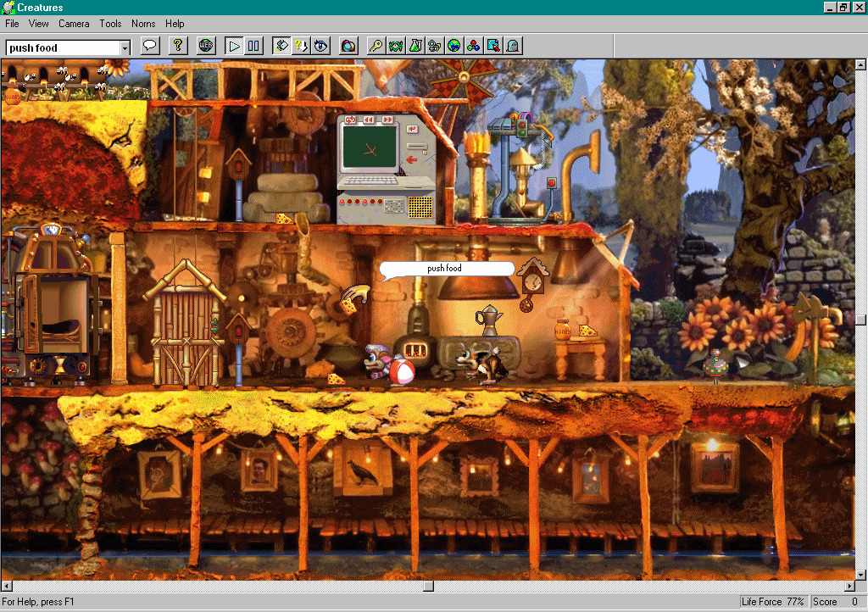
Task: Click the horizontal scrollbar thumb
Action: pyautogui.click(x=428, y=586)
